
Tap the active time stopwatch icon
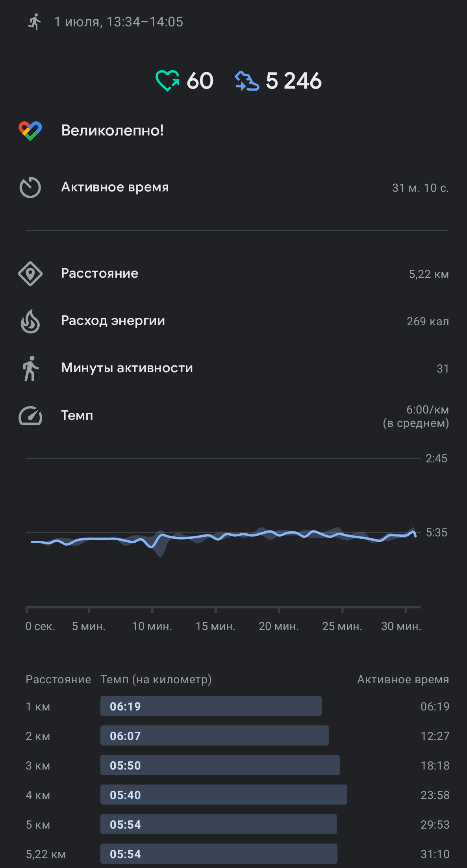30,187
